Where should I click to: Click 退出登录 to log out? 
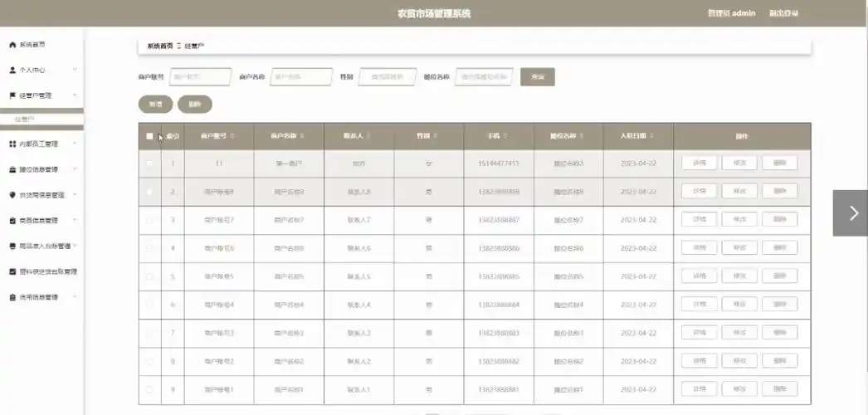coord(784,13)
